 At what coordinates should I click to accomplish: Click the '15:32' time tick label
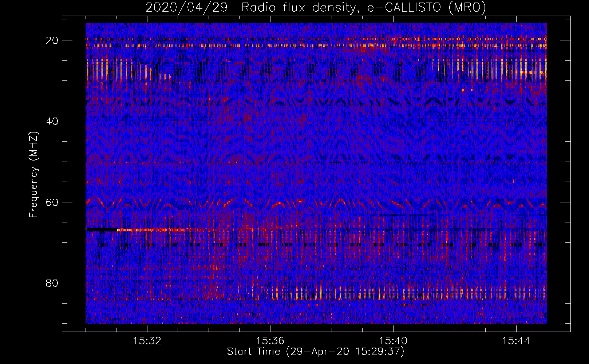(147, 341)
